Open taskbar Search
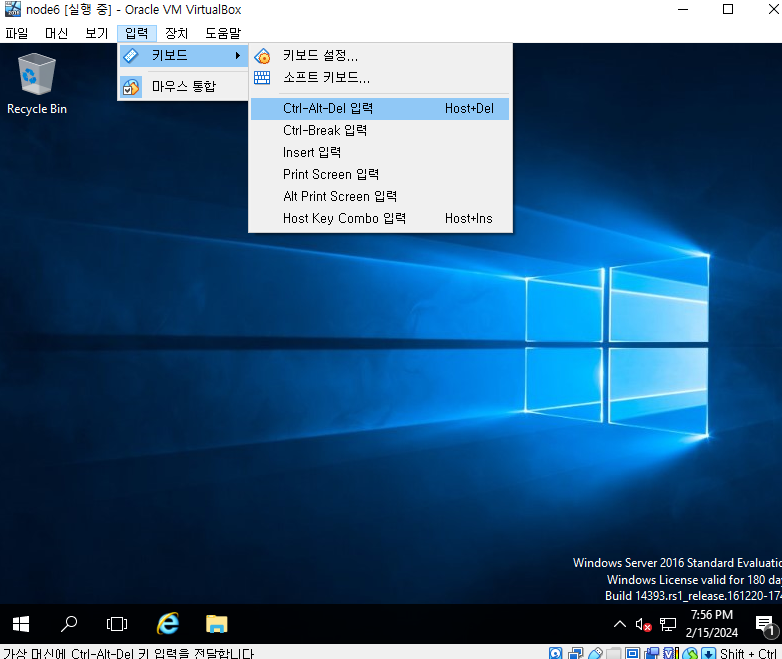 click(x=69, y=624)
